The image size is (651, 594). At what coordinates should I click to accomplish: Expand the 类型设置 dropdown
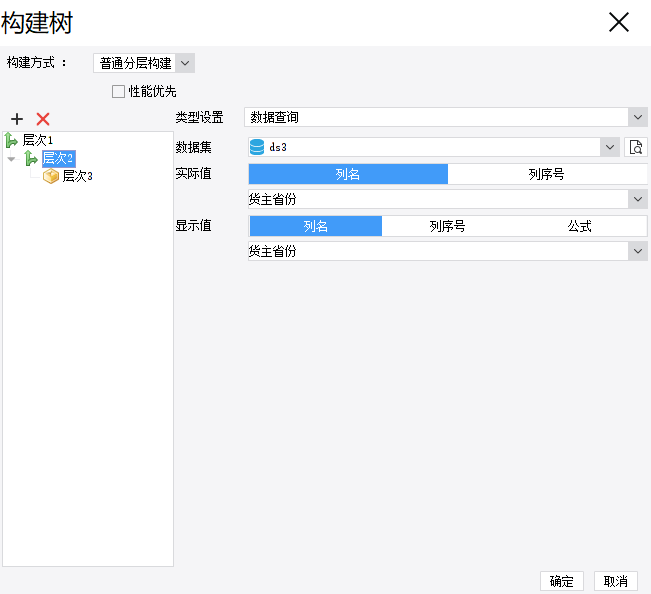click(638, 117)
